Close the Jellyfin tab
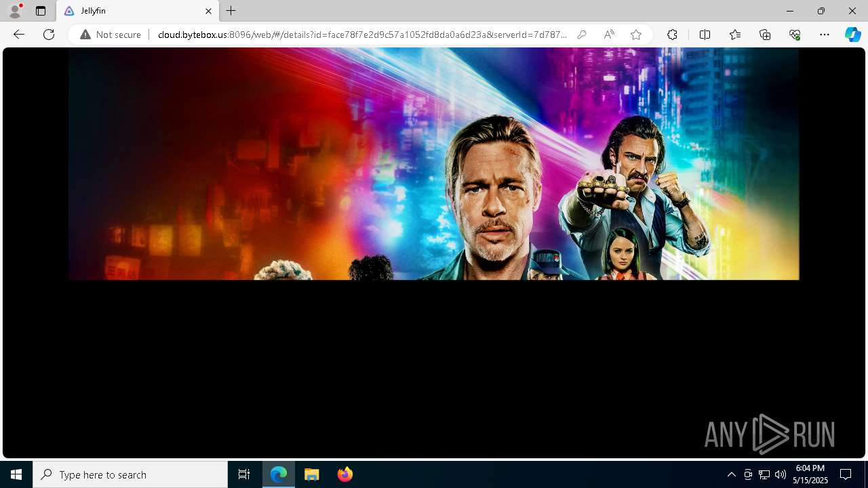 [x=209, y=11]
